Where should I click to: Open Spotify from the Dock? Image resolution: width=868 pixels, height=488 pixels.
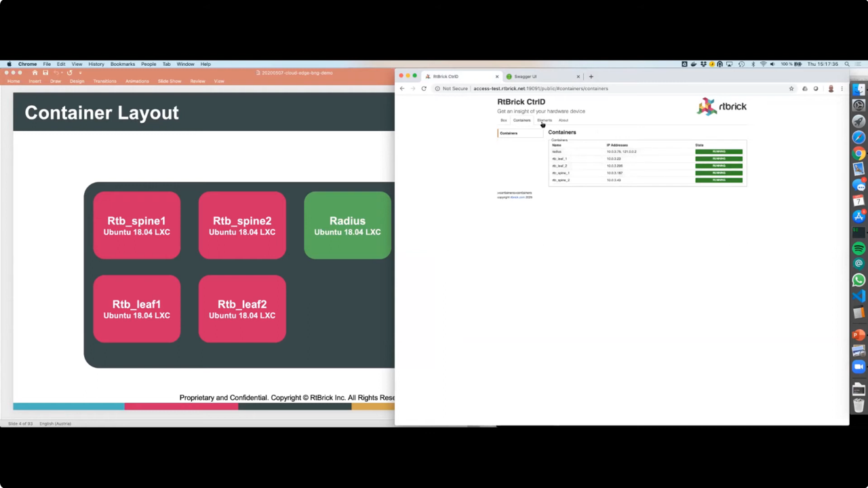(859, 248)
